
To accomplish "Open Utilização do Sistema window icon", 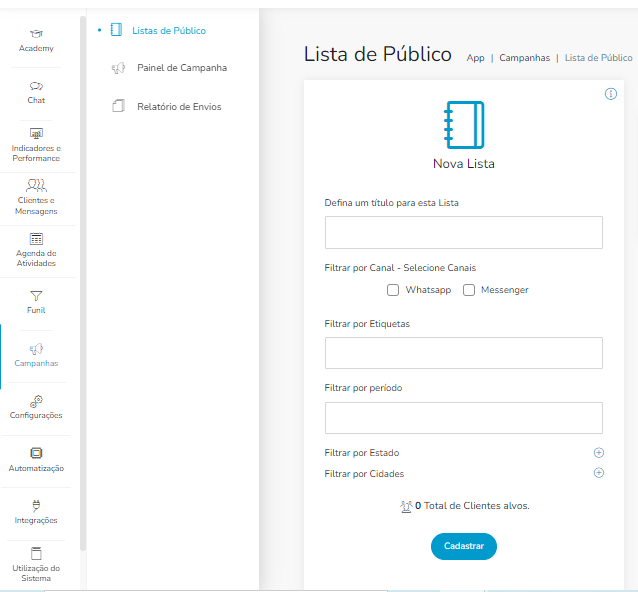I will point(36,553).
